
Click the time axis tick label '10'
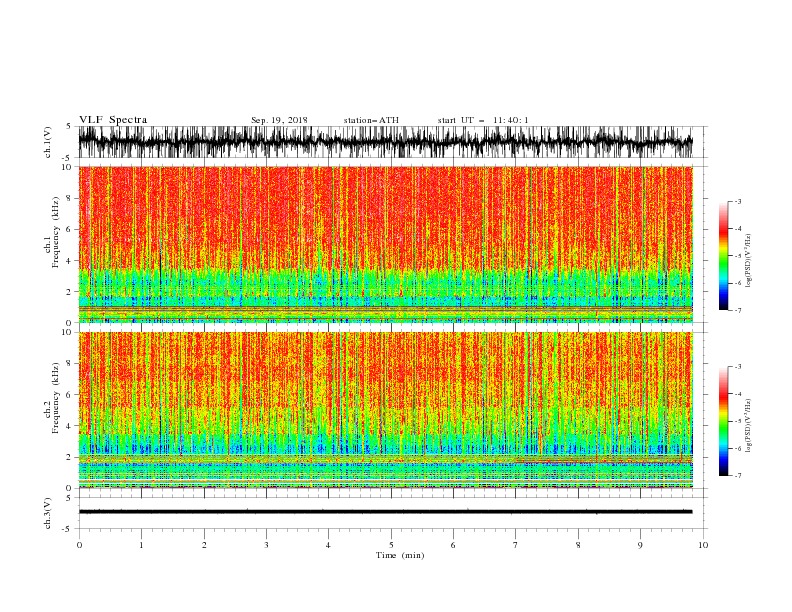point(703,545)
